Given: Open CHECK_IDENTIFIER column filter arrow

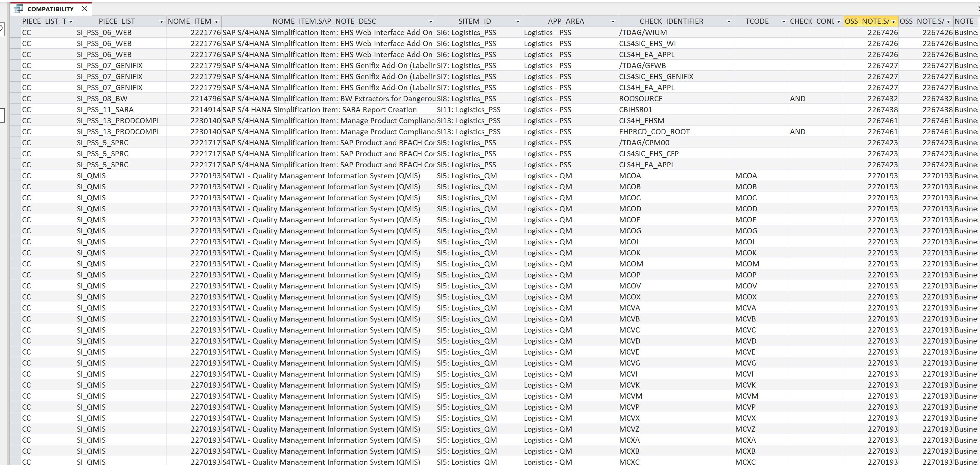Looking at the screenshot, I should (x=728, y=22).
